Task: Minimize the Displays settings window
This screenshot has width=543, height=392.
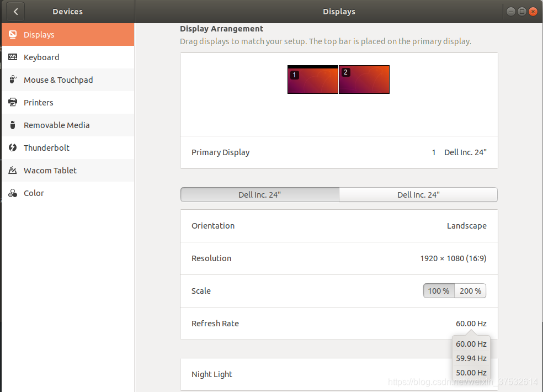Action: (x=511, y=12)
